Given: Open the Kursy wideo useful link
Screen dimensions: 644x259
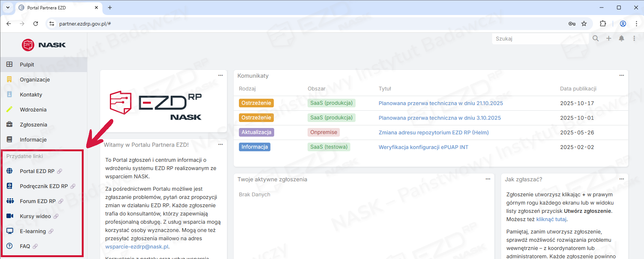Looking at the screenshot, I should (35, 216).
